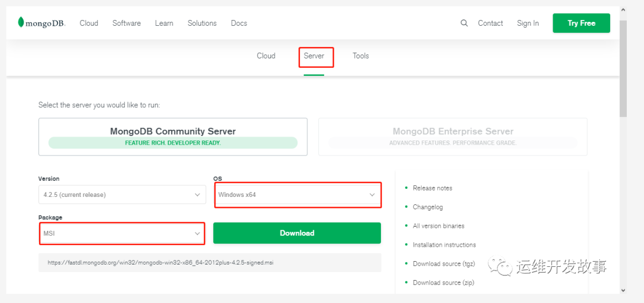The image size is (644, 303).
Task: Open the Release notes link
Action: coord(433,188)
